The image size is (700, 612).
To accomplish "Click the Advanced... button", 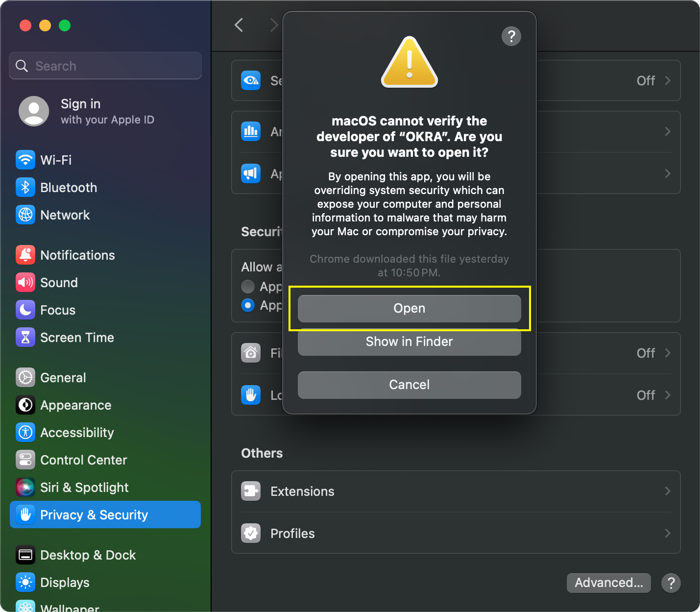I will coord(609,583).
